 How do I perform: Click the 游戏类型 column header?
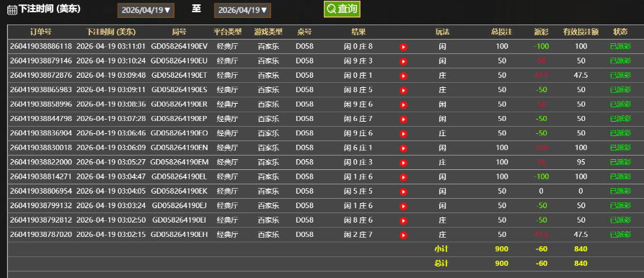pyautogui.click(x=268, y=32)
